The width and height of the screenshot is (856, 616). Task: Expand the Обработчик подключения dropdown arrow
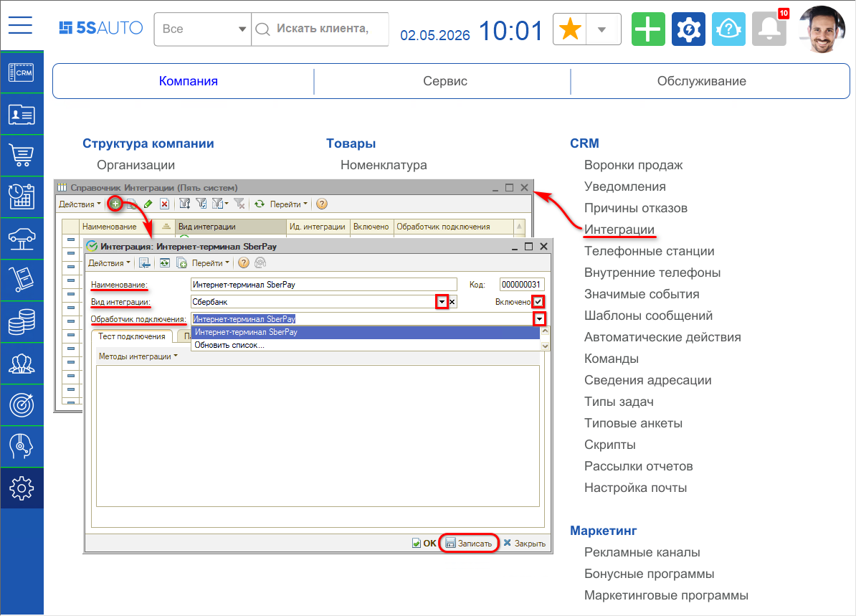(539, 319)
